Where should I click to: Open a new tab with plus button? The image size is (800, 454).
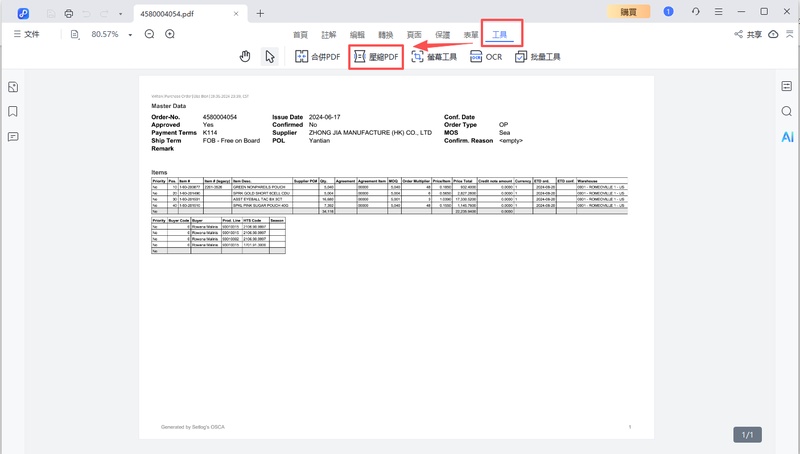click(260, 13)
